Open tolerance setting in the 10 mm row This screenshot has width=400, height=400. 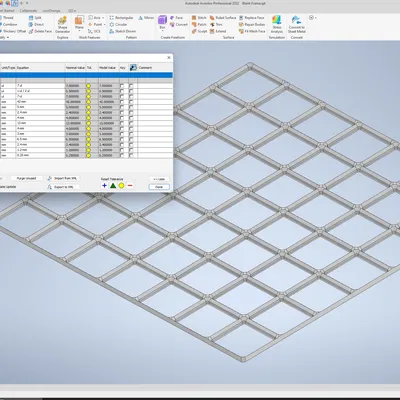point(89,123)
